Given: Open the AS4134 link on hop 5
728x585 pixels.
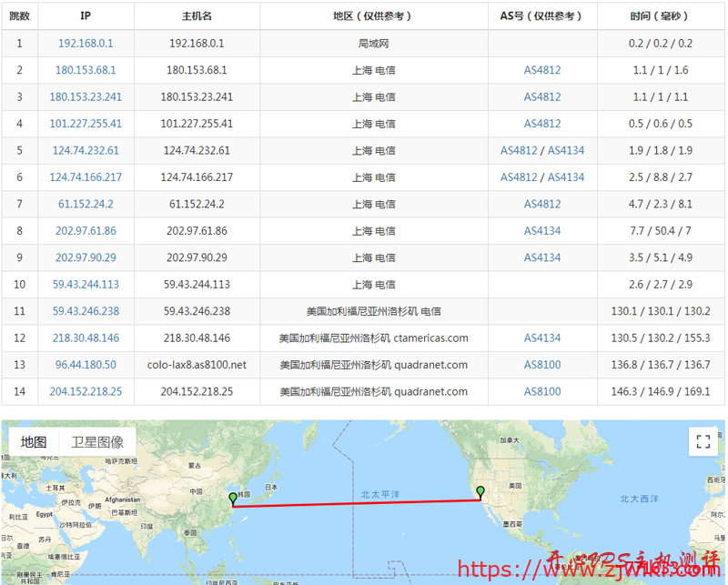Looking at the screenshot, I should coord(564,150).
